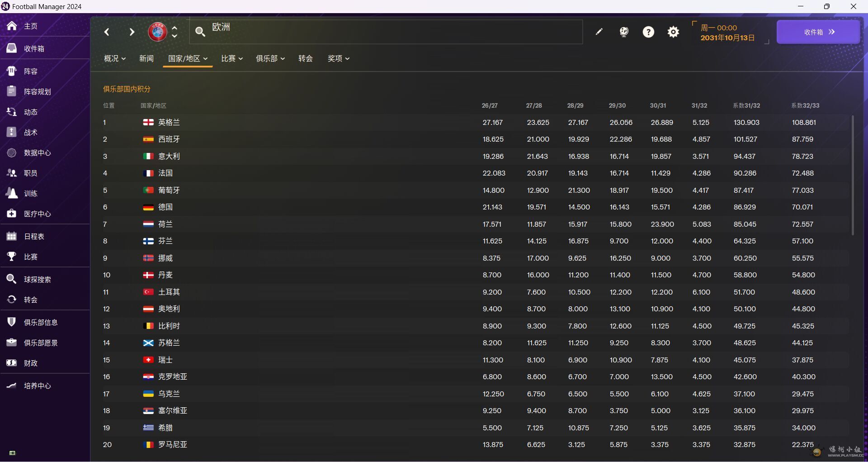
Task: Click 克罗地亚 Croatia flag icon
Action: tap(148, 377)
